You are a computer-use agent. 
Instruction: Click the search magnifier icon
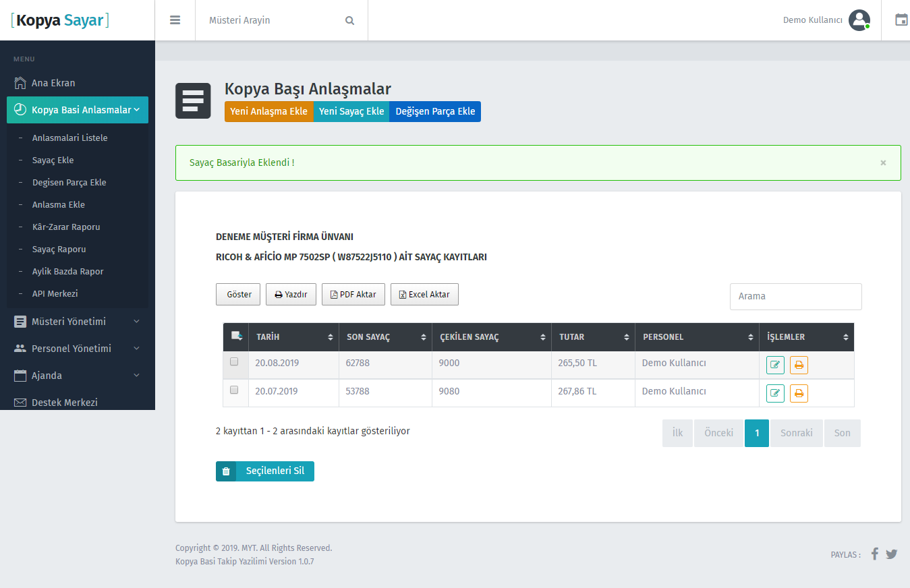point(349,20)
